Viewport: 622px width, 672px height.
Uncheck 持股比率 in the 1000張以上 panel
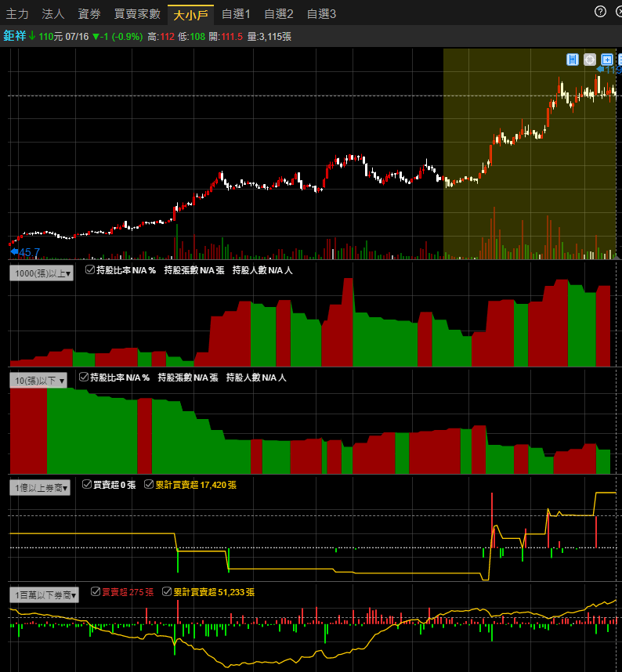pos(90,269)
